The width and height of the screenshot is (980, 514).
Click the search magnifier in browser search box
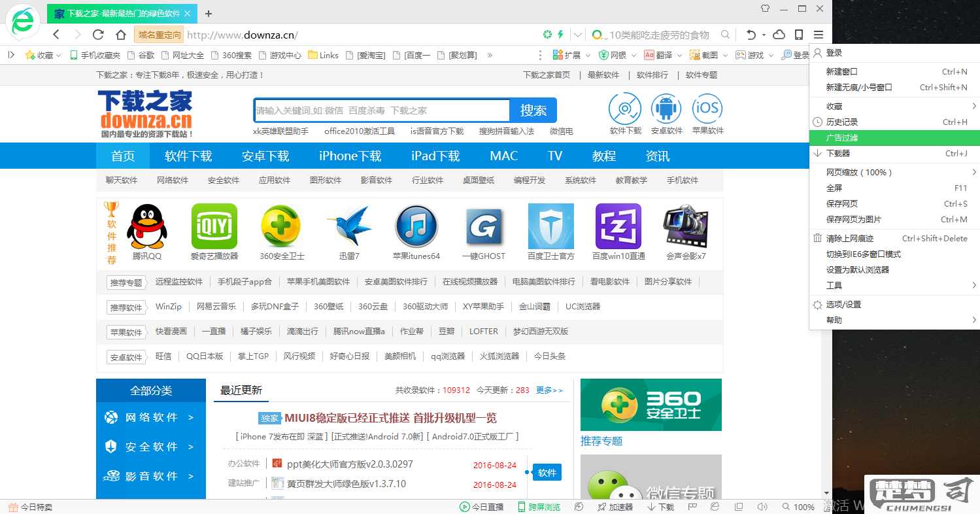click(725, 35)
